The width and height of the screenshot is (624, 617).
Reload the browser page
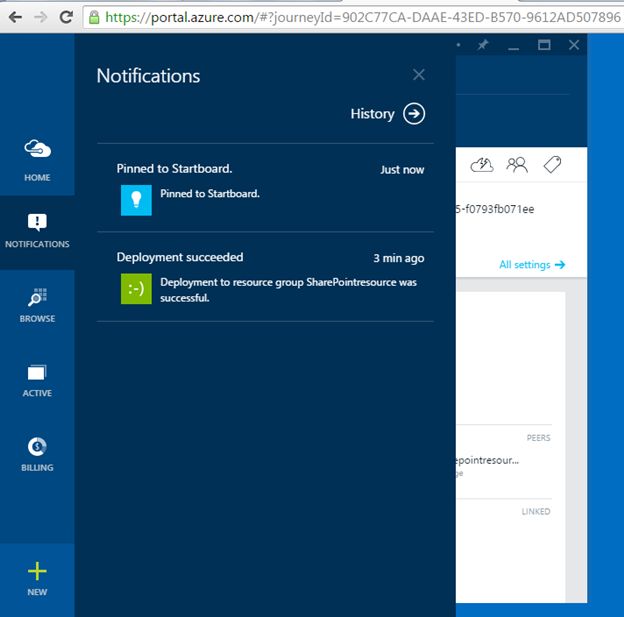(x=66, y=17)
